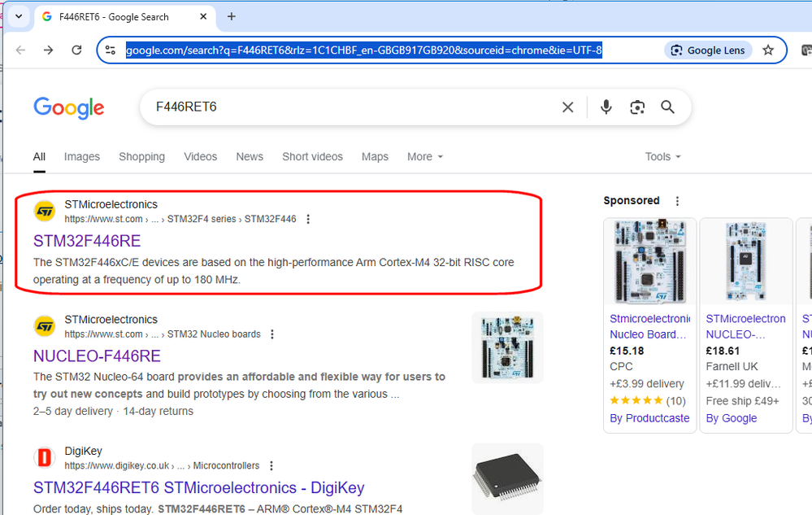
Task: Start voice search with microphone icon
Action: tap(606, 107)
